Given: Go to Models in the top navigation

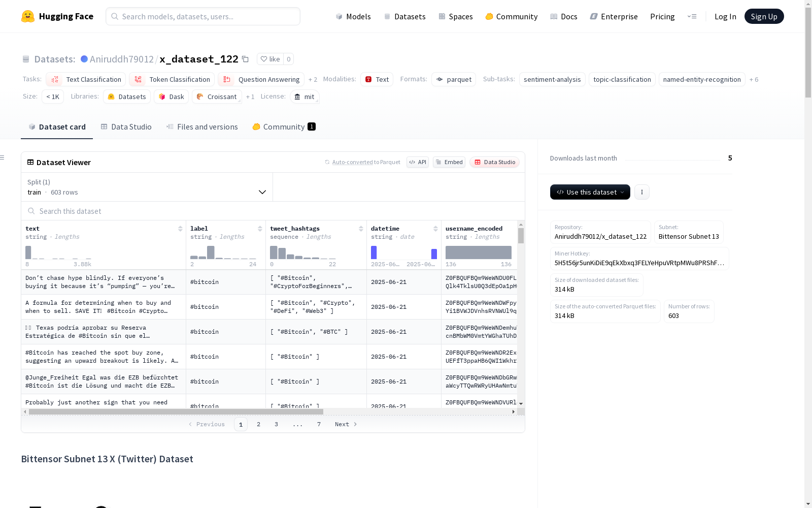Looking at the screenshot, I should (353, 16).
